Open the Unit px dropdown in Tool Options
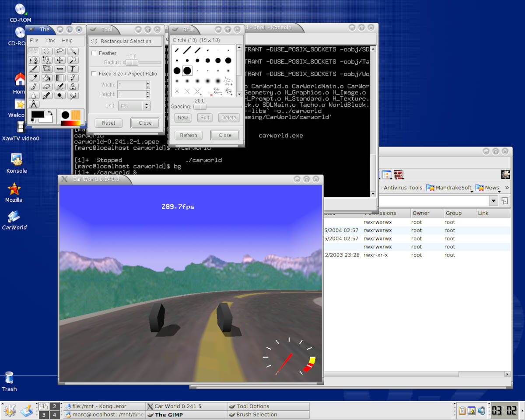Image resolution: width=525 pixels, height=420 pixels. pyautogui.click(x=134, y=106)
